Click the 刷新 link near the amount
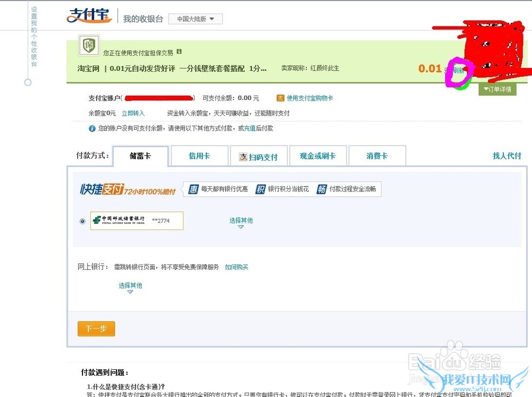This screenshot has width=532, height=397. (459, 71)
